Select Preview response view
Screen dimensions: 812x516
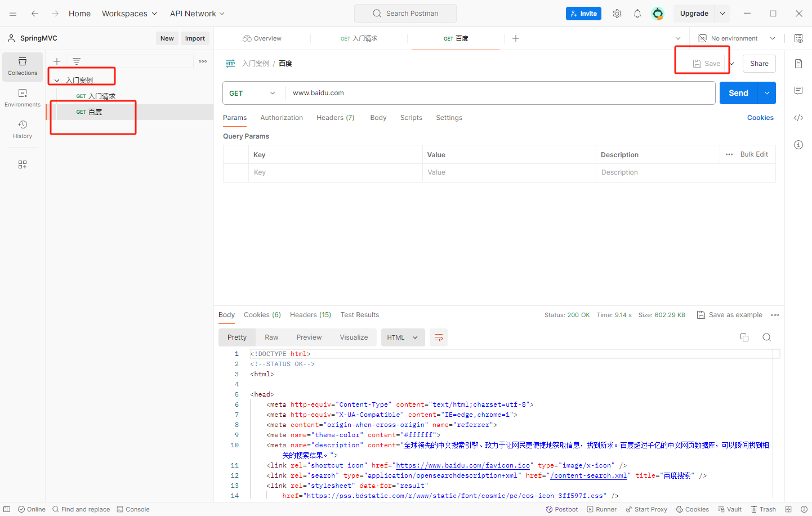click(x=309, y=337)
